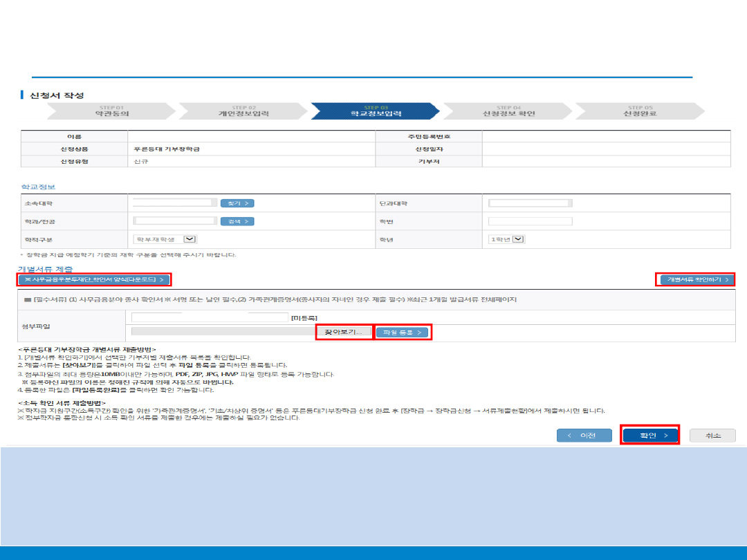Click the 소속대학 input field
Screen dimensions: 747x560
click(175, 203)
